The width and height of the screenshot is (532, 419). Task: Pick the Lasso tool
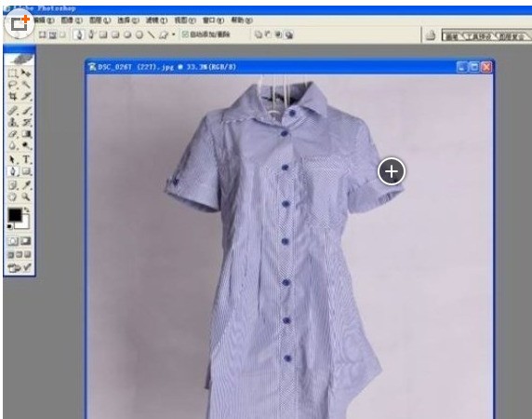(x=13, y=85)
